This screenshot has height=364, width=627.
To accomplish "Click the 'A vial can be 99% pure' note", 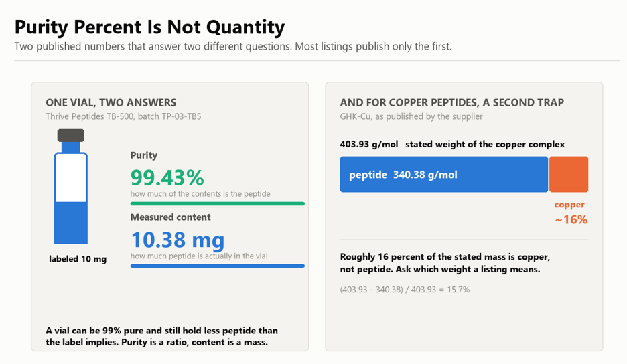I will [x=161, y=337].
